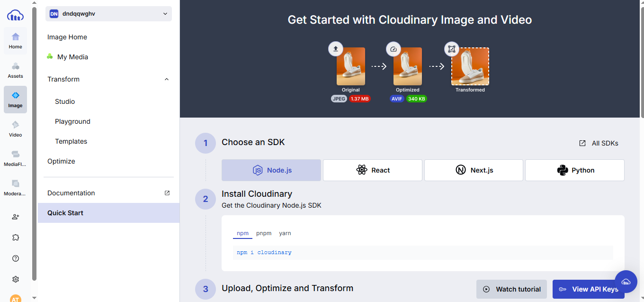Click the gauge icon above Optimized image
The image size is (644, 302).
point(393,49)
